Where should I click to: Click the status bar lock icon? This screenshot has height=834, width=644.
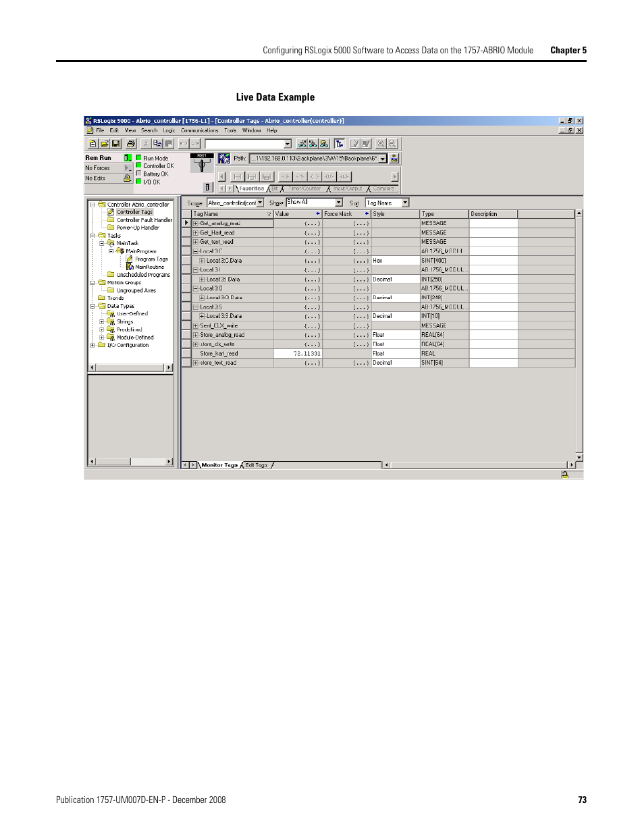(x=565, y=475)
